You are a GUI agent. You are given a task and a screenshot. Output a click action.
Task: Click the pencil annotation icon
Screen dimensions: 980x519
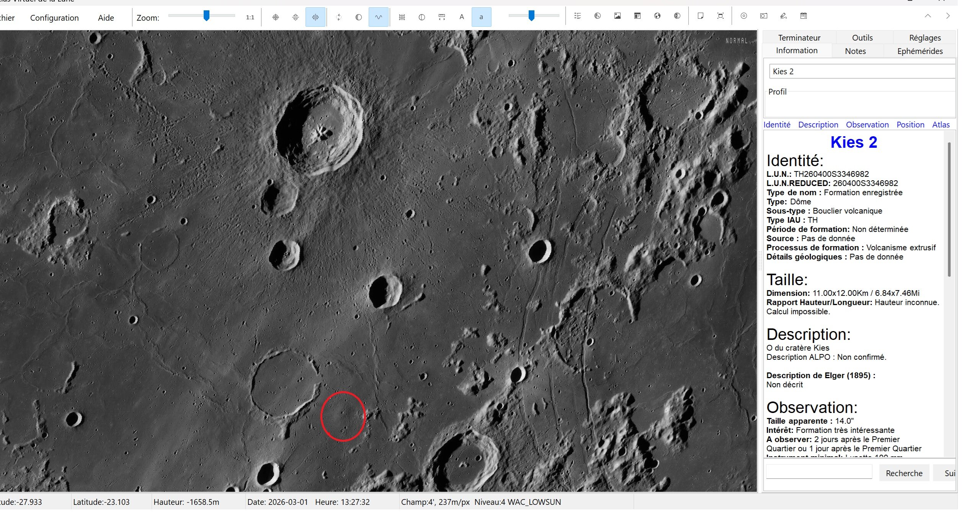click(783, 16)
